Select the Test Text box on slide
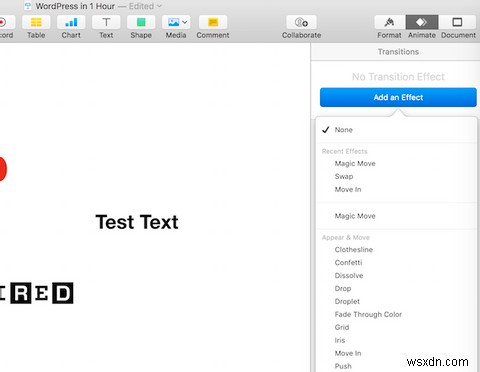The height and width of the screenshot is (372, 480). point(137,222)
